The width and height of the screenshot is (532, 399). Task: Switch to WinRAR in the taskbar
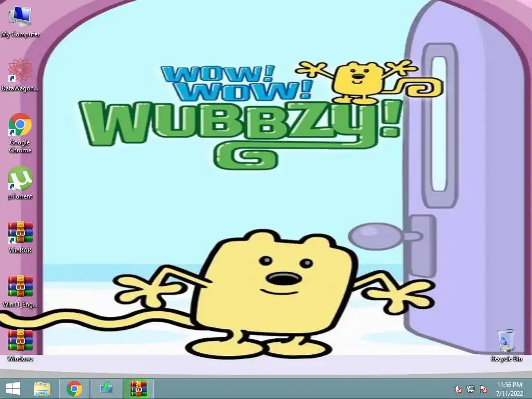click(138, 389)
